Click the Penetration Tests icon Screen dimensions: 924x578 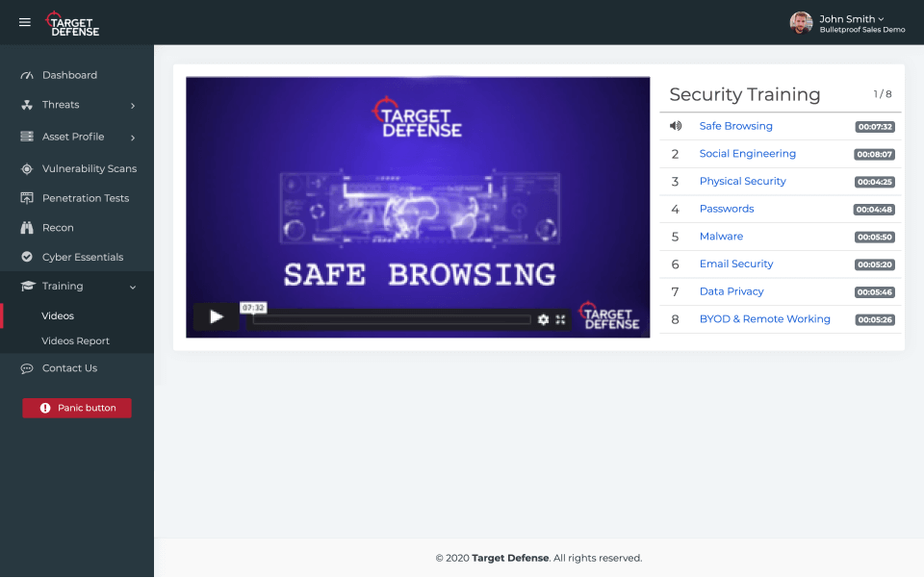tap(27, 198)
